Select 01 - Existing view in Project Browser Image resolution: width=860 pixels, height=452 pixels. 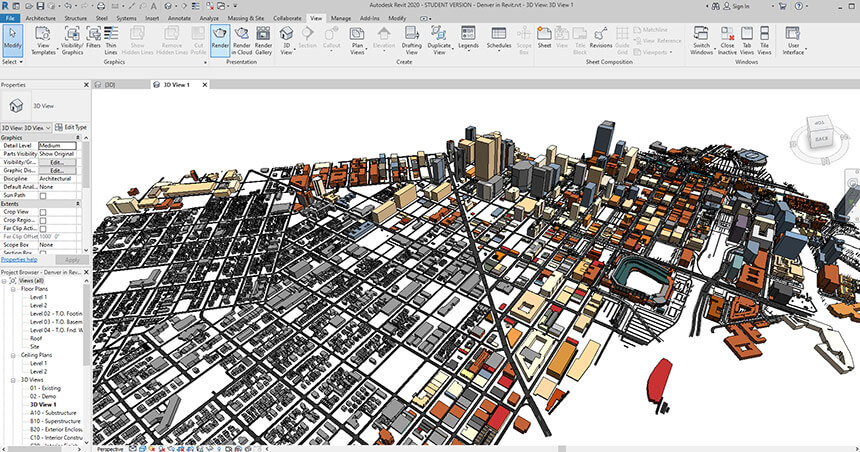(45, 387)
